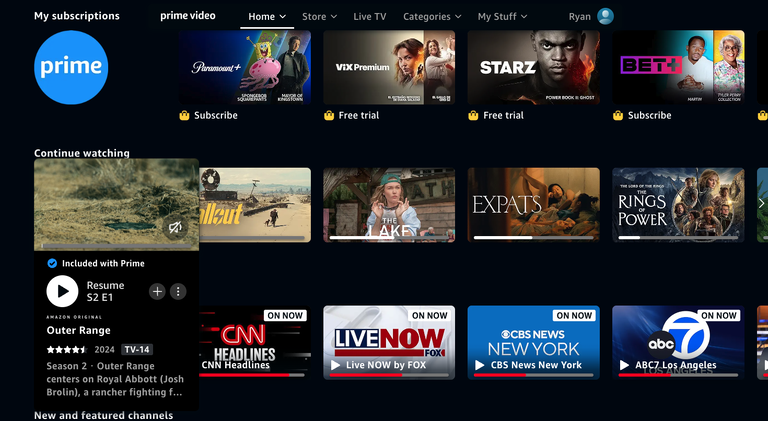Screen dimensions: 768x421
Task: Start ViX Premium Free trial link
Action: coord(359,116)
